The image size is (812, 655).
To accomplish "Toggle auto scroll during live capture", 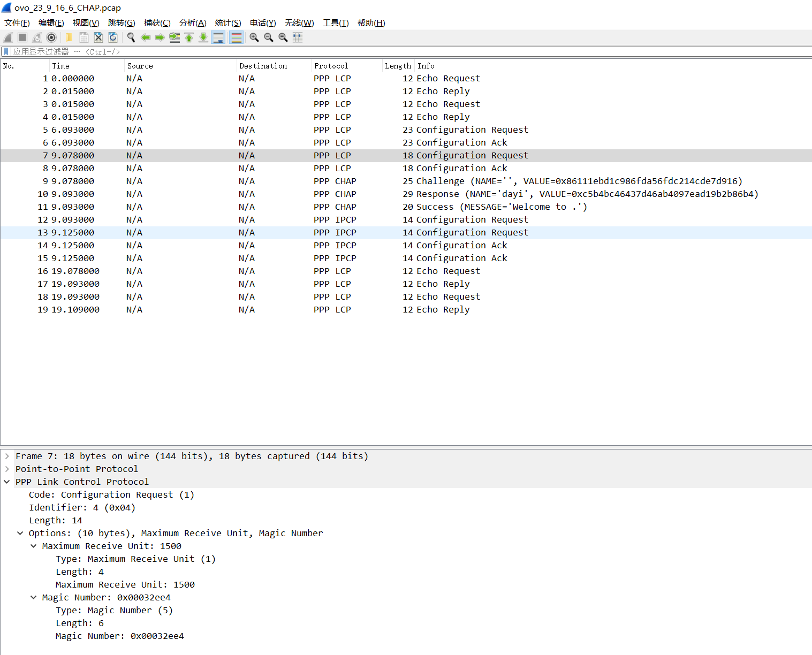I will click(x=218, y=37).
